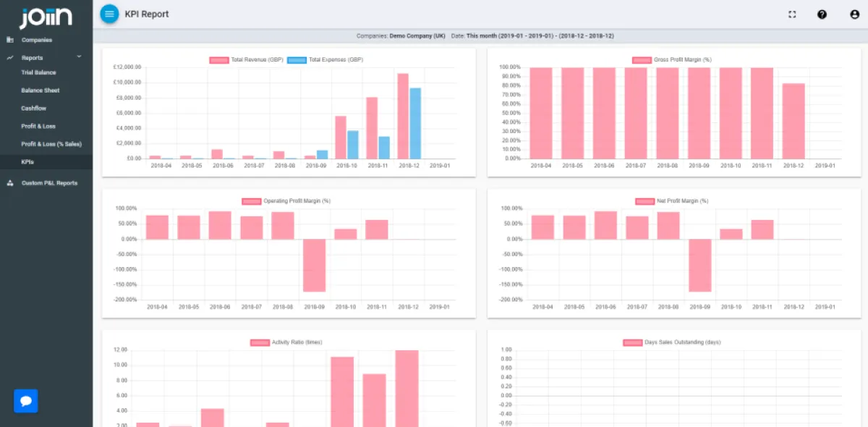Toggle Activity Ratio legend swatch

pyautogui.click(x=260, y=342)
